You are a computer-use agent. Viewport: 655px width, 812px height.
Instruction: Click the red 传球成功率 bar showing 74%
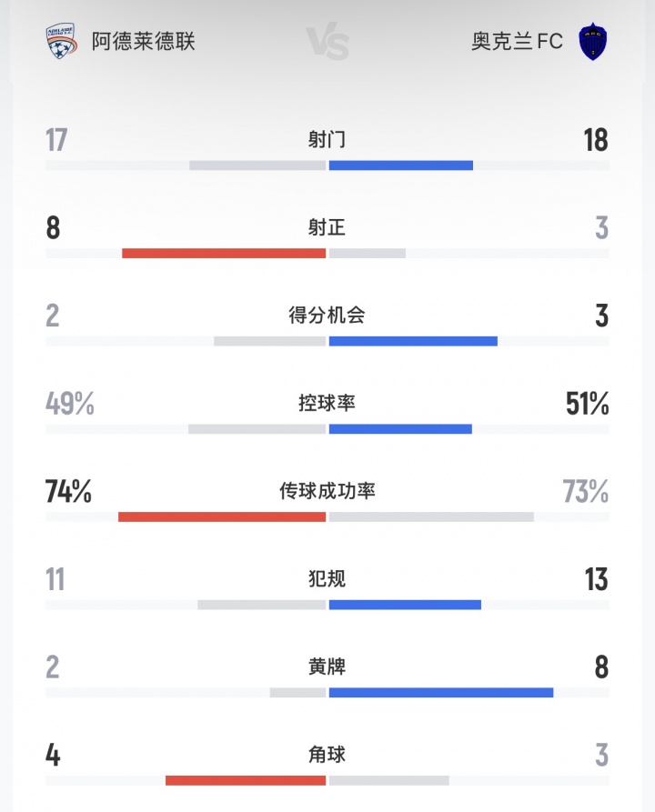point(222,516)
